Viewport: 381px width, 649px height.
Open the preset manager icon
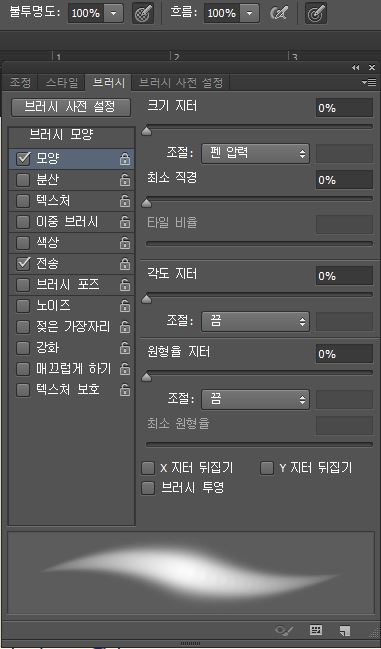coord(316,630)
